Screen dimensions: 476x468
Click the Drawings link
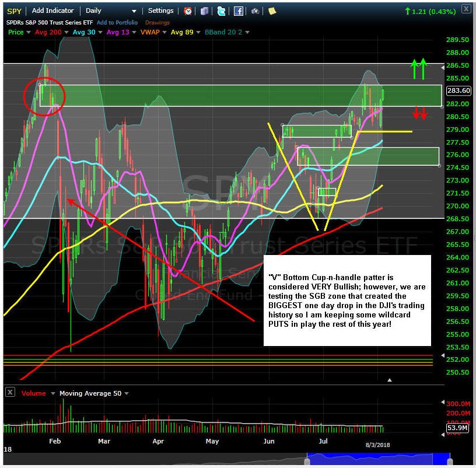157,23
